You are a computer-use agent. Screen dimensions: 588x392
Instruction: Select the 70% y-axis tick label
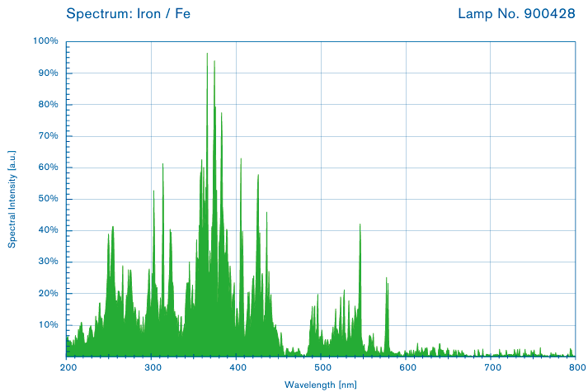[x=48, y=136]
